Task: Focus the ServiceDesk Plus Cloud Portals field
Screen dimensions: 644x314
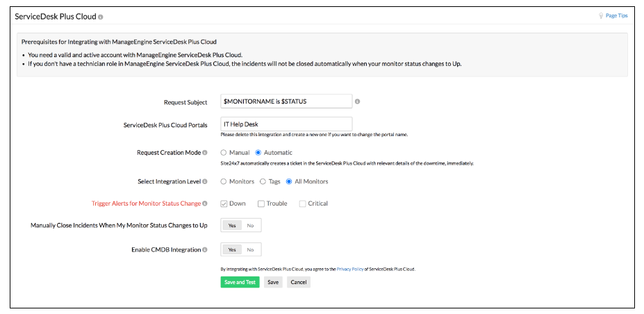Action: click(286, 124)
